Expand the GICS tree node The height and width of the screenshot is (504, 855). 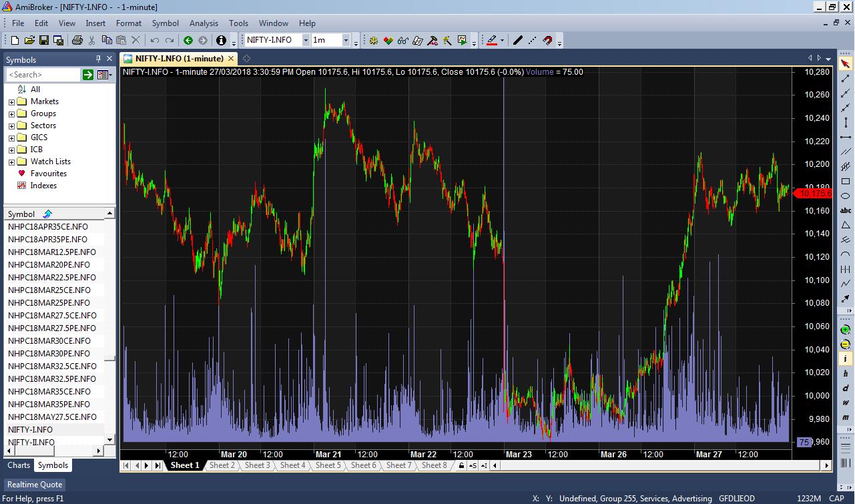pyautogui.click(x=11, y=138)
